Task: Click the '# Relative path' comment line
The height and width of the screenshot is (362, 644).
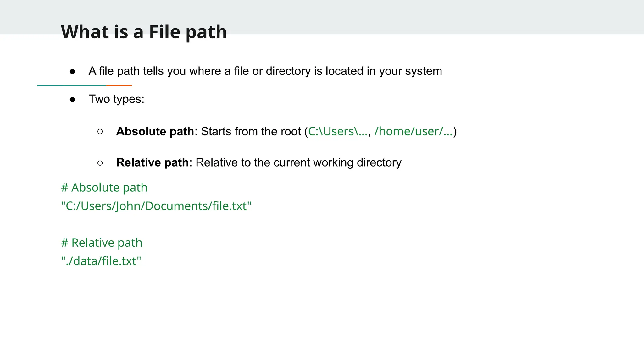Action: [x=102, y=243]
